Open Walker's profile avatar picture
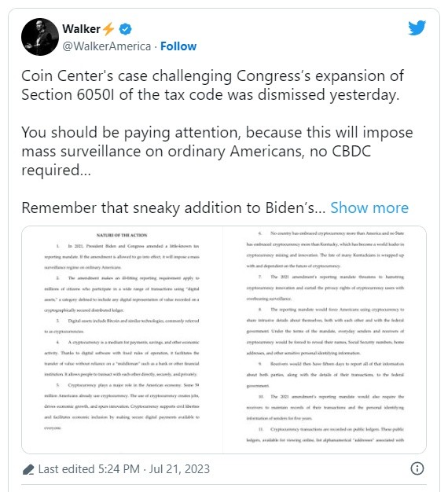The height and width of the screenshot is (492, 448). 40,37
